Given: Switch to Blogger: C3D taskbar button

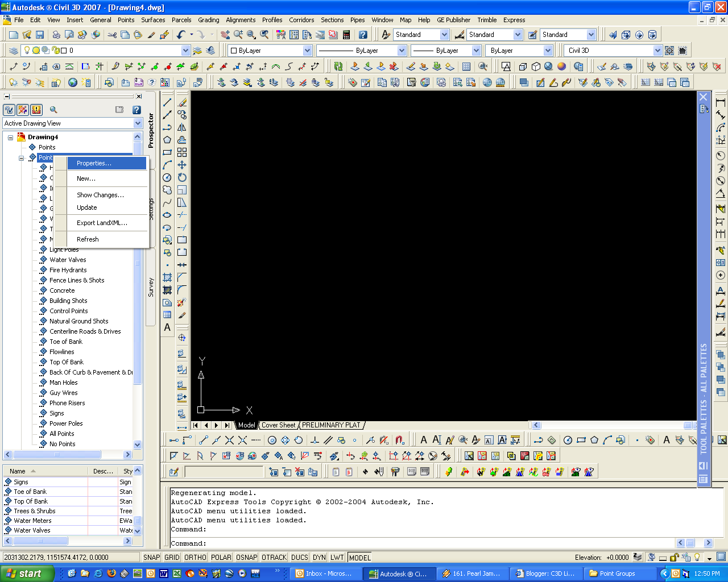Looking at the screenshot, I should [545, 573].
